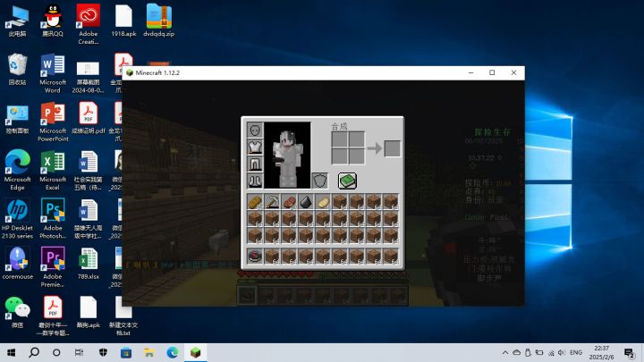Open Edge browser on taskbar
The height and width of the screenshot is (362, 644).
tap(172, 352)
